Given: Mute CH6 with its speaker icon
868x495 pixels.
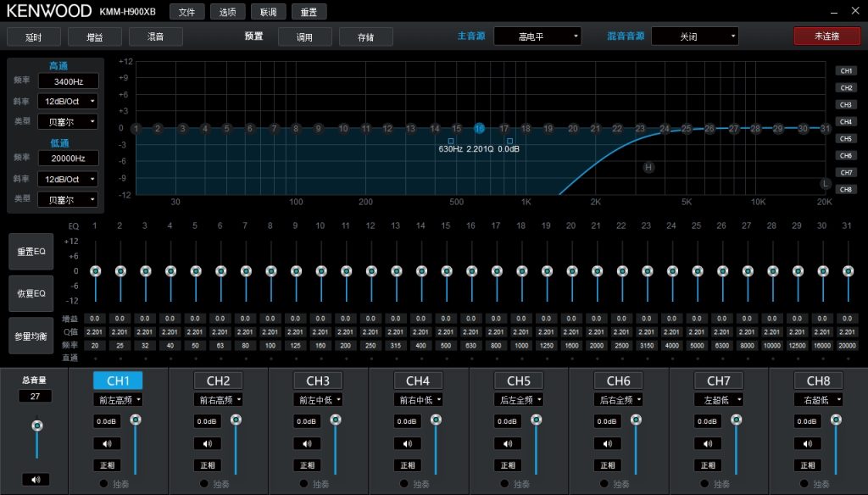Looking at the screenshot, I should click(x=607, y=443).
